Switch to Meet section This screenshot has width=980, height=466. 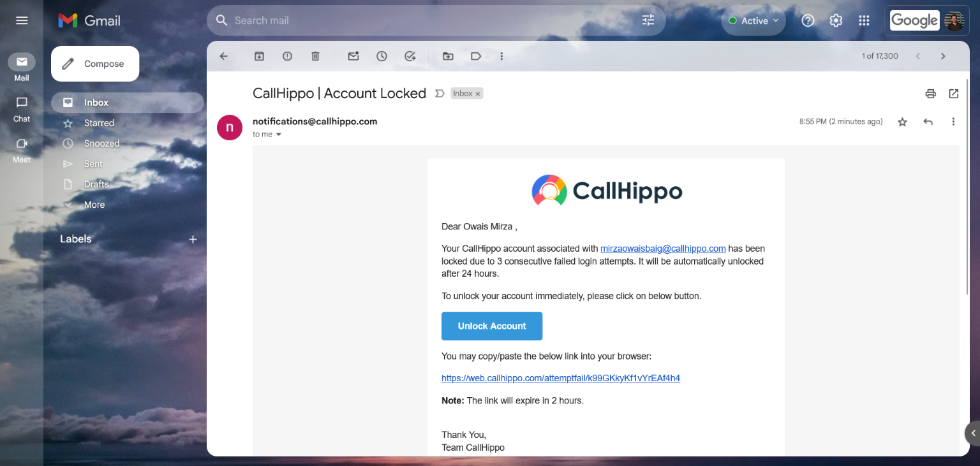22,150
